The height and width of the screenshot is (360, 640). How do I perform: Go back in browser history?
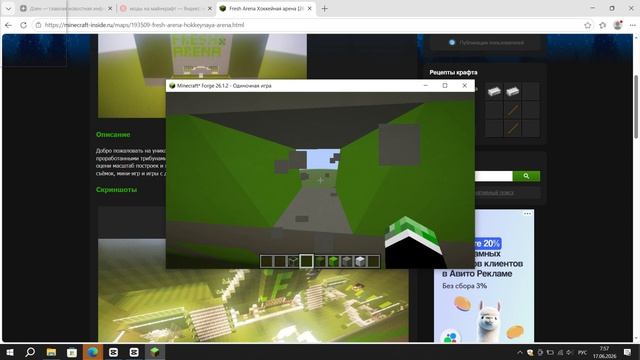[8, 25]
